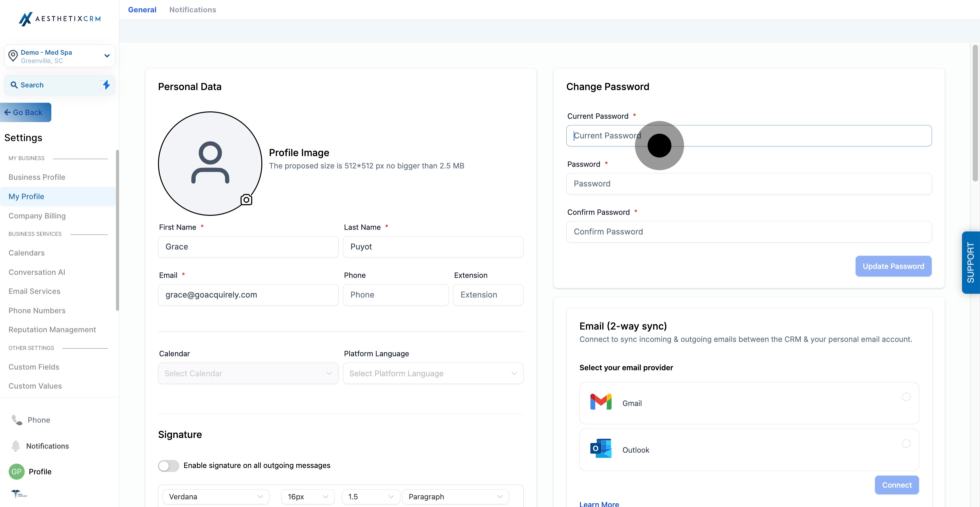
Task: Open the Paragraph style dropdown
Action: (x=455, y=497)
